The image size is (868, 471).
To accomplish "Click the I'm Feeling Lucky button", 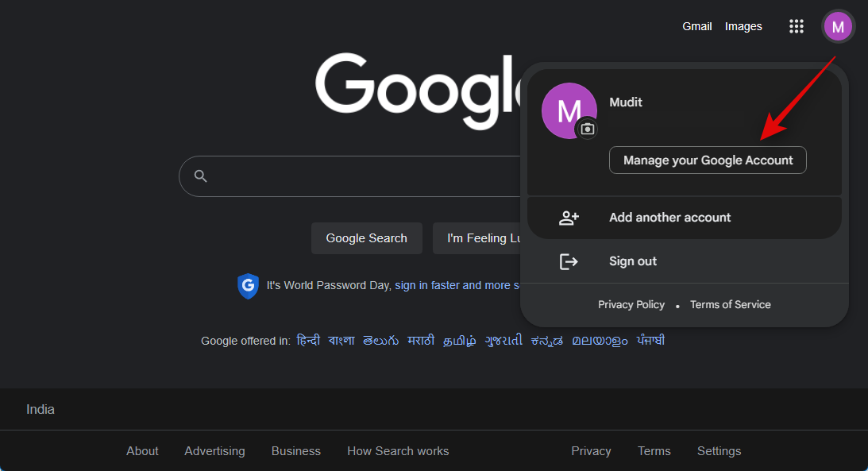I will (476, 238).
